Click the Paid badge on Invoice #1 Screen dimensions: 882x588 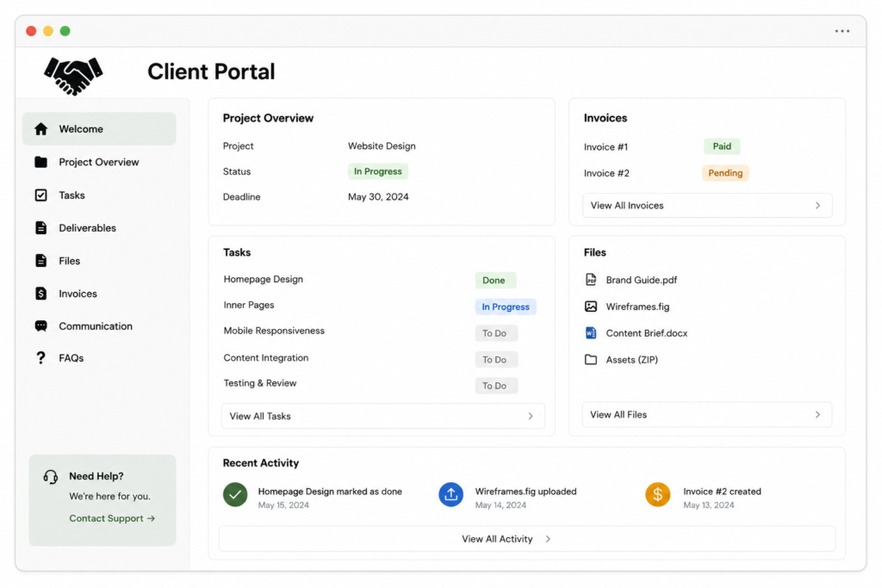click(x=722, y=146)
